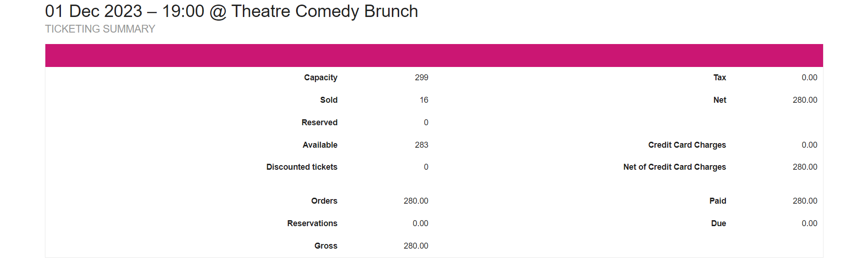The height and width of the screenshot is (261, 868).
Task: Select the Gross label
Action: click(326, 246)
